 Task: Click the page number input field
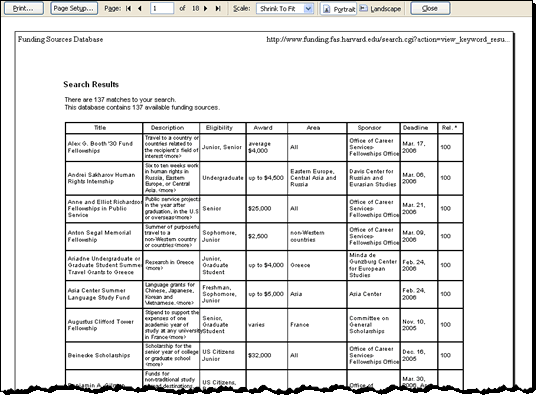[162, 9]
